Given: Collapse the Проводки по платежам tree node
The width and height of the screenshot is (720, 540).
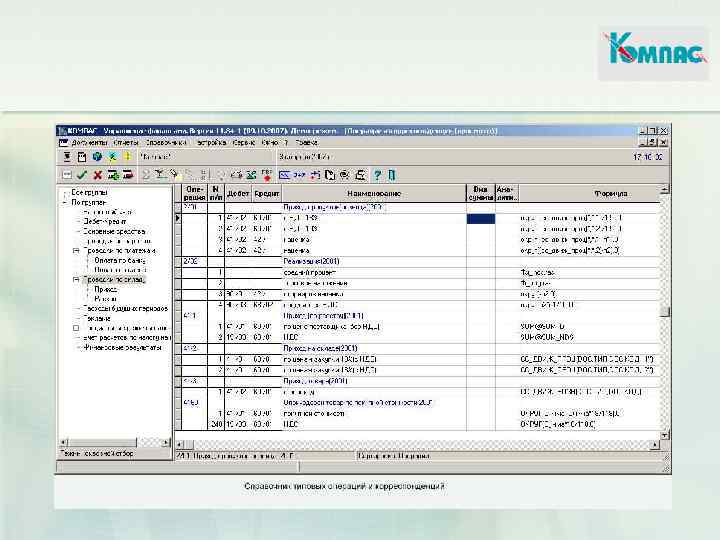Looking at the screenshot, I should pos(76,251).
